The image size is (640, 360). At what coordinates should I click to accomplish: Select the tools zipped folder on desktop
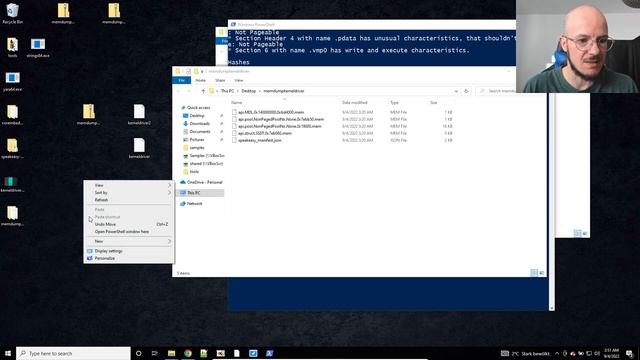point(12,47)
